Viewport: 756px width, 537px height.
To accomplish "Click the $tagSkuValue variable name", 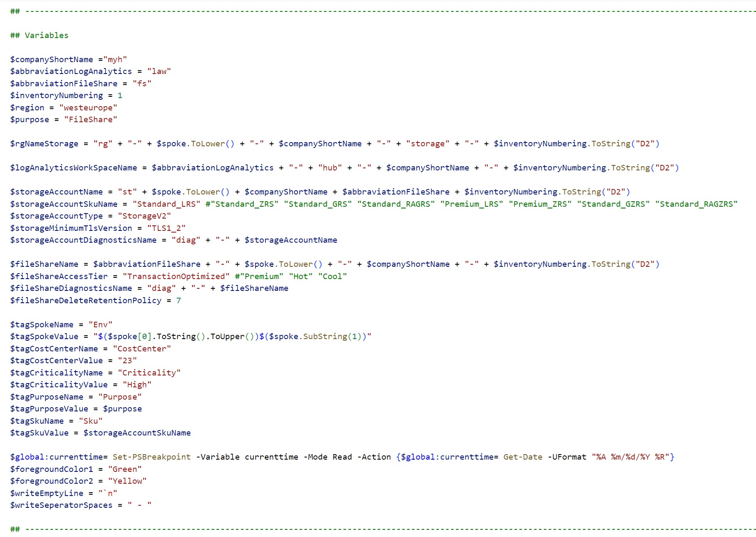I will (x=39, y=433).
